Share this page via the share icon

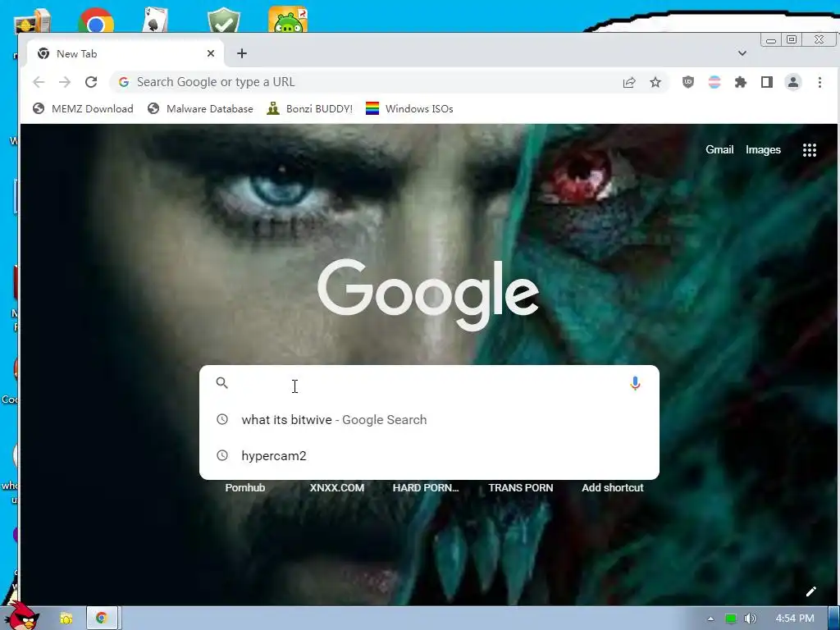pyautogui.click(x=629, y=82)
